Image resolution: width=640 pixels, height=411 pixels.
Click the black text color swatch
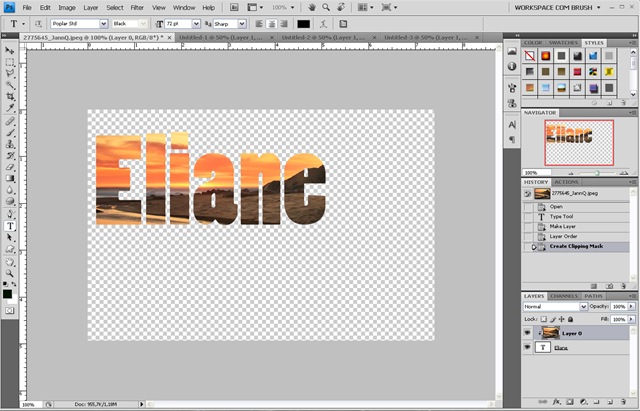click(x=303, y=24)
